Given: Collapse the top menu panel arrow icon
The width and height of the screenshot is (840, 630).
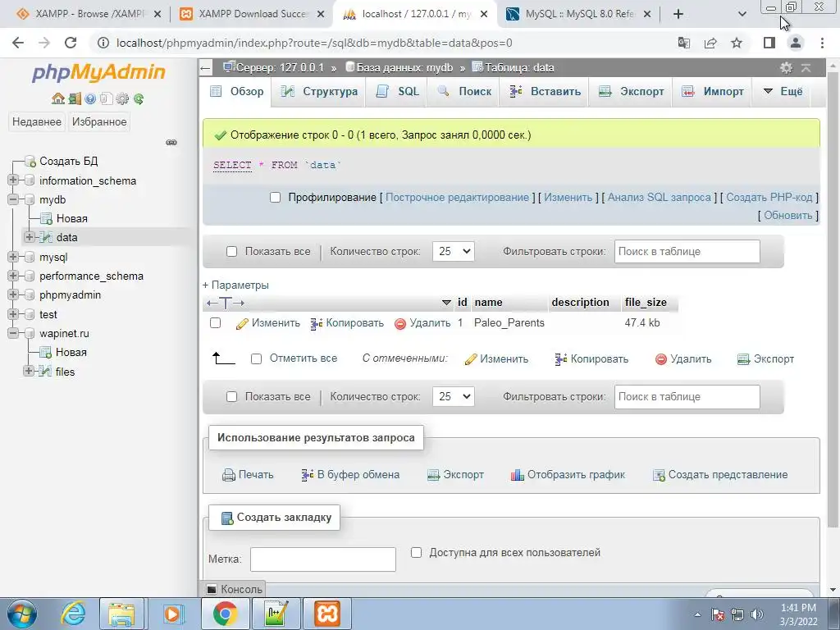Looking at the screenshot, I should 806,67.
